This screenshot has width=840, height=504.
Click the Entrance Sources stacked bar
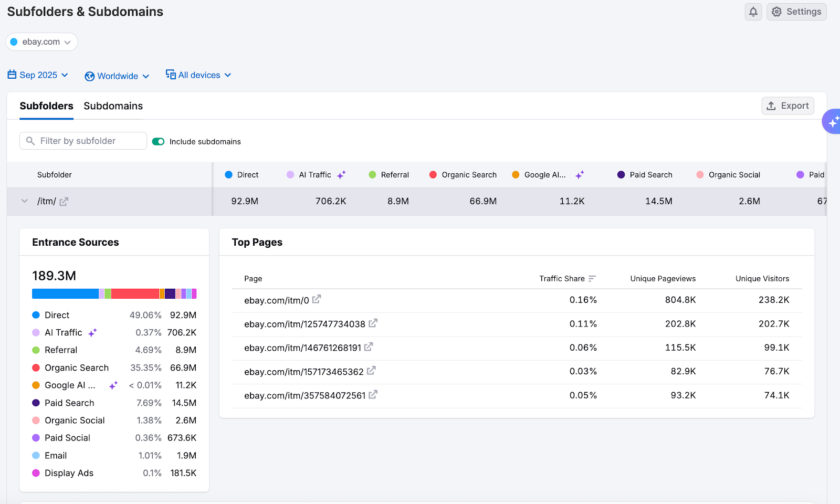(x=114, y=293)
